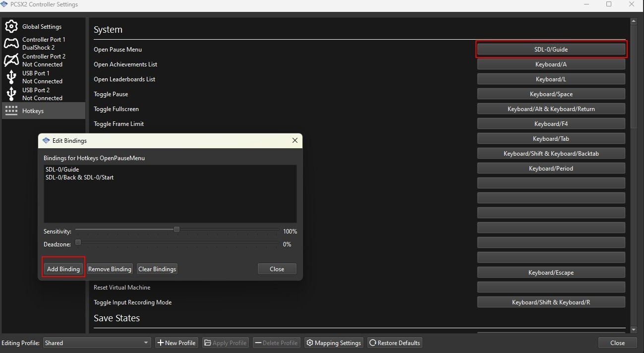Click New Profile button
Image resolution: width=644 pixels, height=353 pixels.
coord(176,343)
